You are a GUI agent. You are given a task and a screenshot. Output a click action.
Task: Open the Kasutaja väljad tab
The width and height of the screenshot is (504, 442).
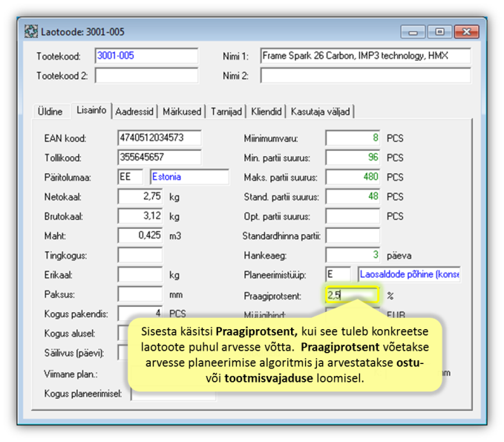[x=321, y=111]
